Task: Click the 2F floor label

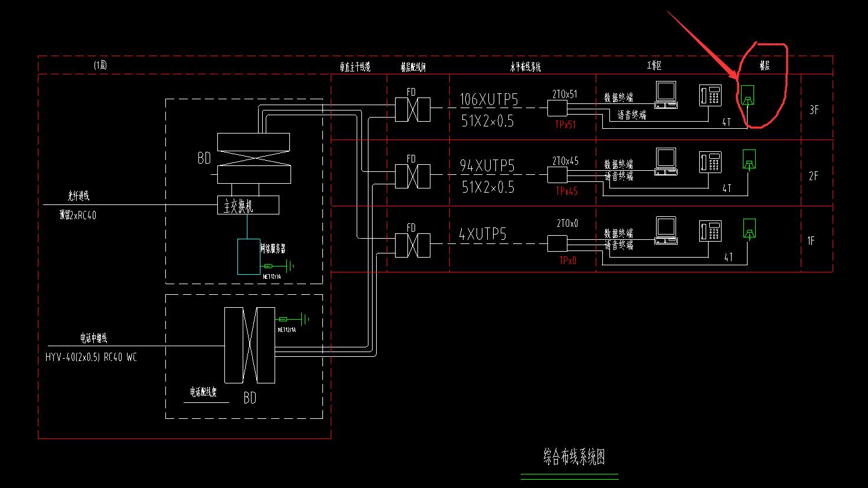Action: click(x=814, y=176)
